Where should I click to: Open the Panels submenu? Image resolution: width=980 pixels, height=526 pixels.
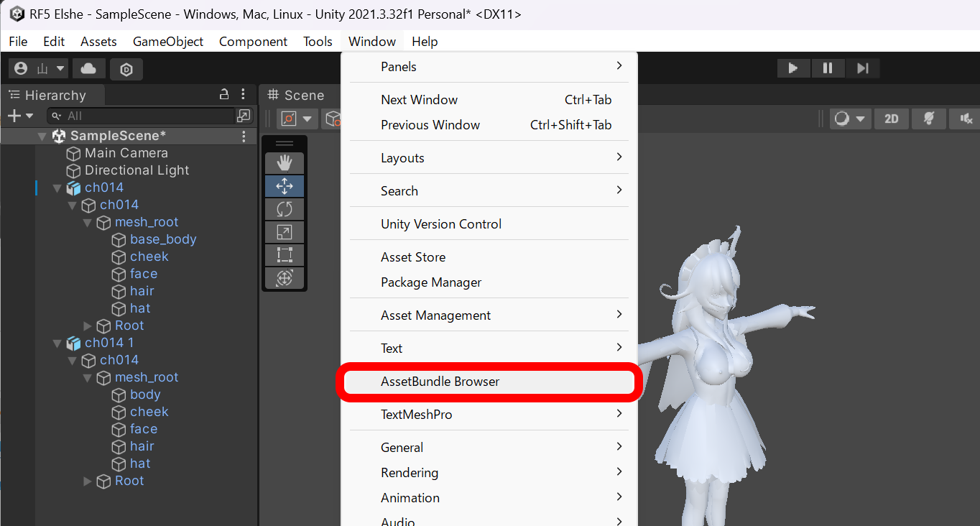[x=489, y=67]
